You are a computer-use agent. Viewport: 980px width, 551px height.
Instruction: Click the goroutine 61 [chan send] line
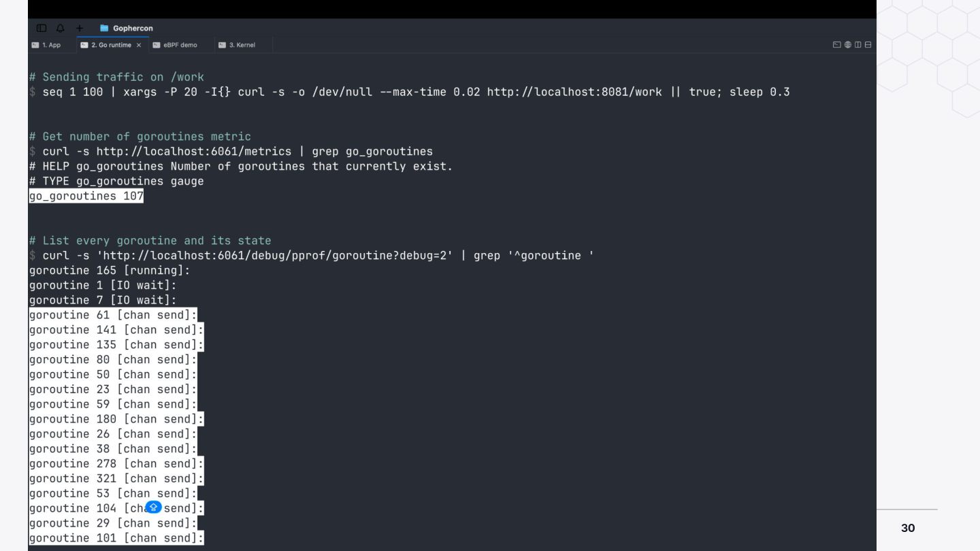coord(113,315)
